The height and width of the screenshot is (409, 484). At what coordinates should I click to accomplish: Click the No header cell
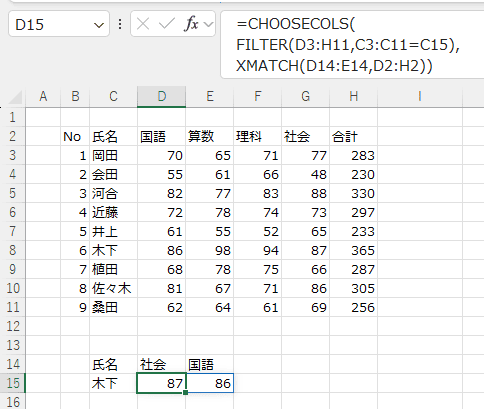(75, 136)
